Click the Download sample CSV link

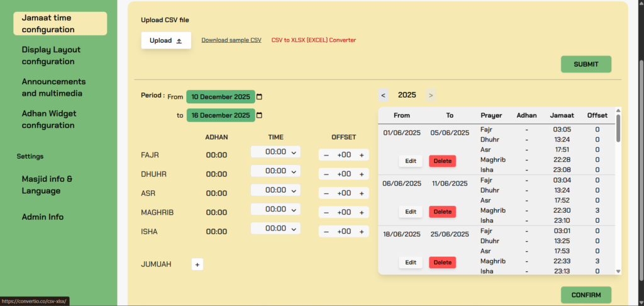pyautogui.click(x=231, y=40)
